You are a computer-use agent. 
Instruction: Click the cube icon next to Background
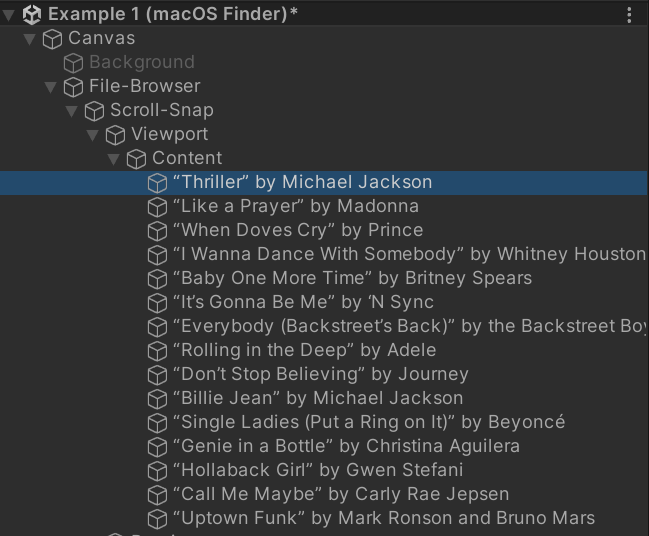coord(73,63)
